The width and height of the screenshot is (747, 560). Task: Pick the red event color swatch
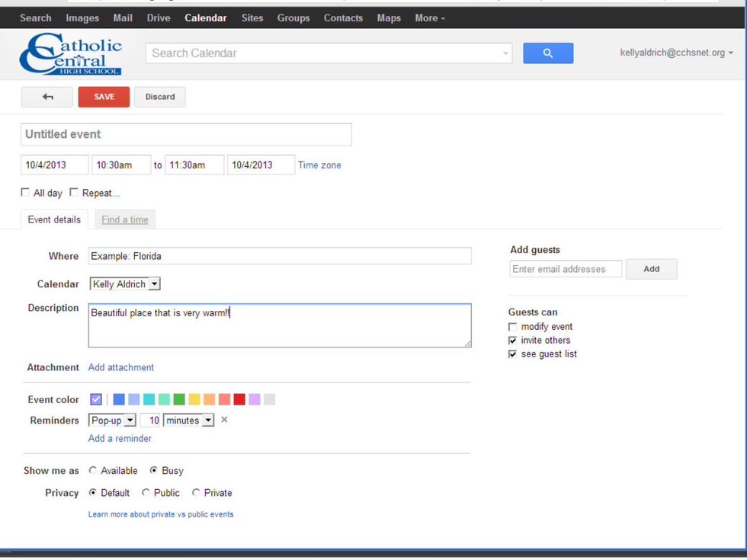pyautogui.click(x=239, y=399)
